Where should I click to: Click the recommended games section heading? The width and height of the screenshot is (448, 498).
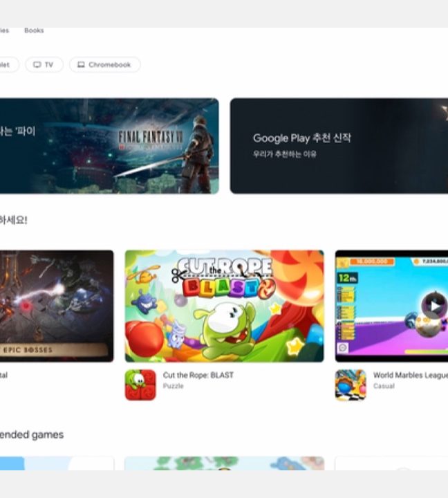pos(31,434)
